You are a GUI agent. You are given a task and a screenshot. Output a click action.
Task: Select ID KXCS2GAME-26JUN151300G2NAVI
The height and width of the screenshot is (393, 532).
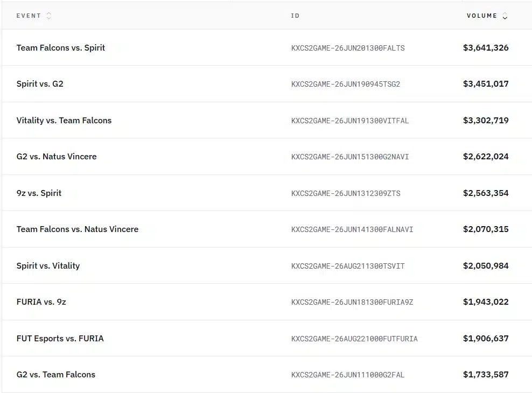click(x=350, y=157)
